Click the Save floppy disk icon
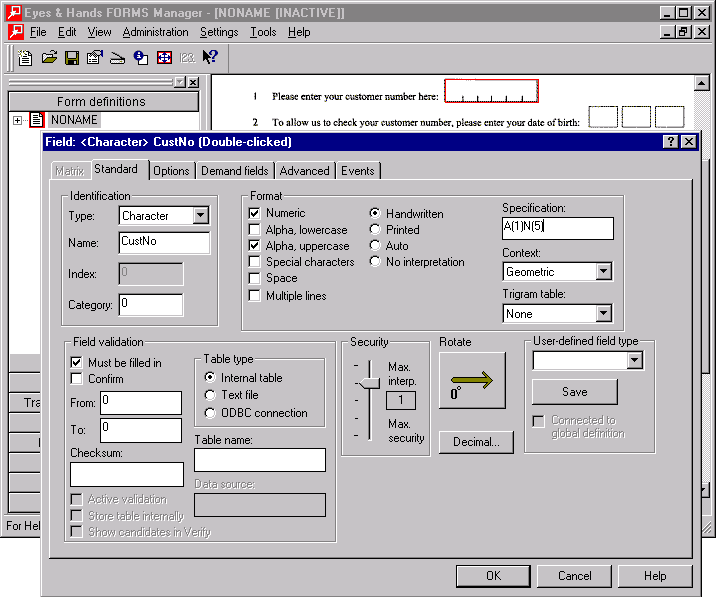The width and height of the screenshot is (716, 597). pos(72,58)
